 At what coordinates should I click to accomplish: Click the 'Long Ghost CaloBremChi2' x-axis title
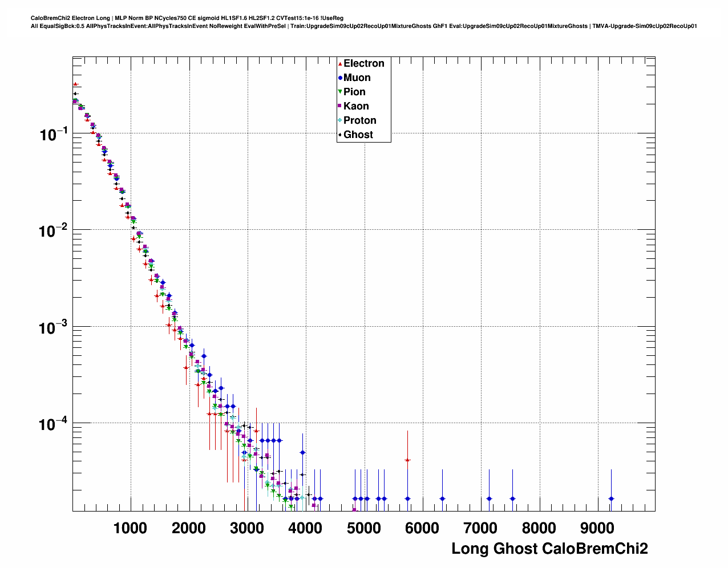549,549
